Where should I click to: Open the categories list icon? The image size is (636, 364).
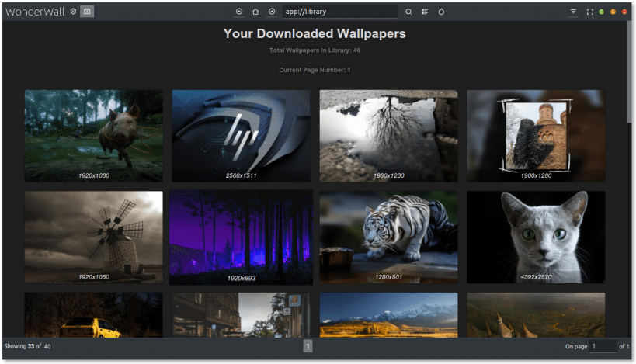(x=425, y=12)
